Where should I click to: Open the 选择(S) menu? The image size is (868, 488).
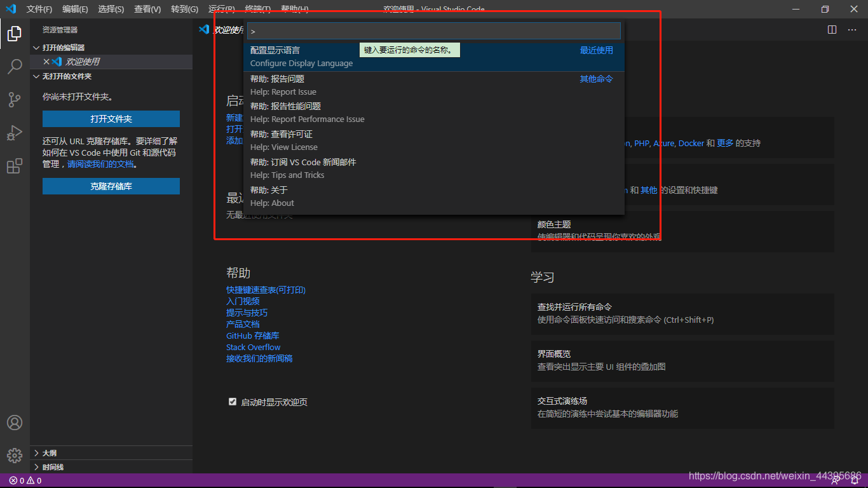(x=111, y=9)
